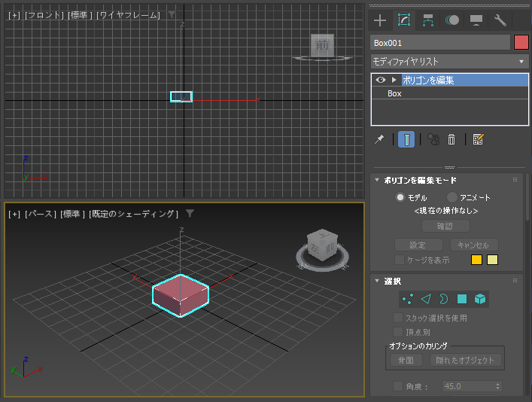This screenshot has width=532, height=402.
Task: Open the [ワイヤフレーム] shading menu
Action: click(x=128, y=15)
